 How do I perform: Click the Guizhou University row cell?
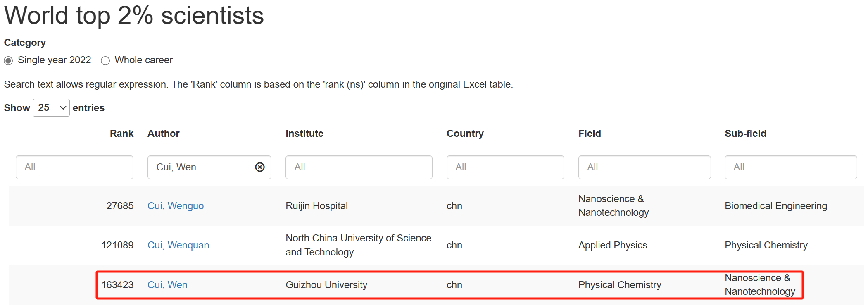click(x=326, y=285)
